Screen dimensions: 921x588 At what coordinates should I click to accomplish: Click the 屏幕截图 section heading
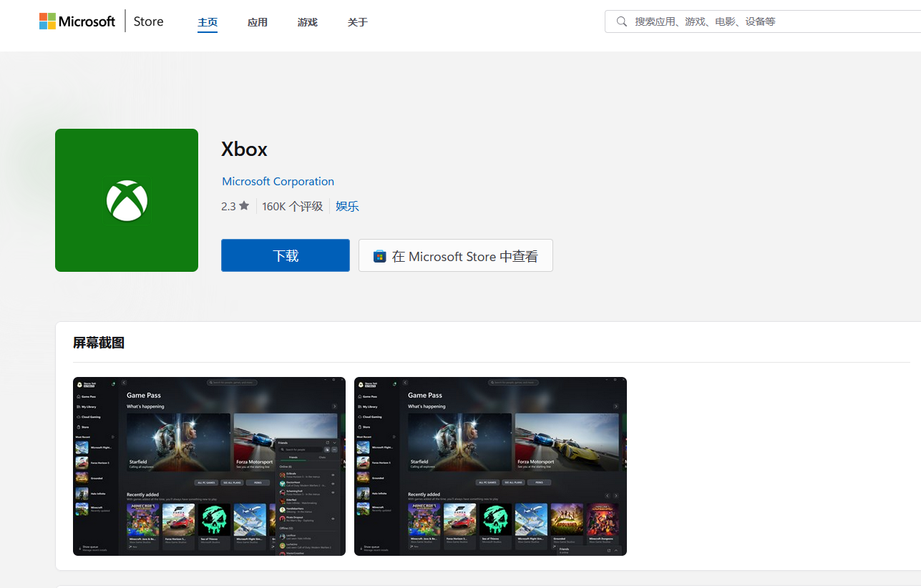[99, 343]
